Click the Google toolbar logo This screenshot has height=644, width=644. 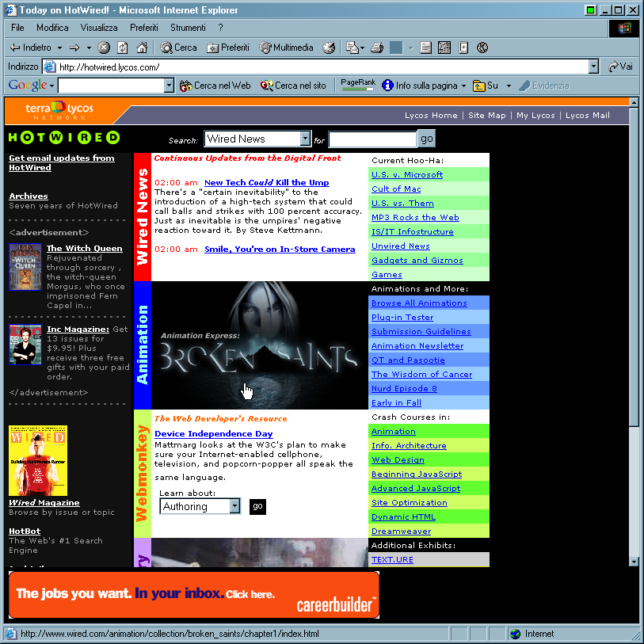click(28, 85)
